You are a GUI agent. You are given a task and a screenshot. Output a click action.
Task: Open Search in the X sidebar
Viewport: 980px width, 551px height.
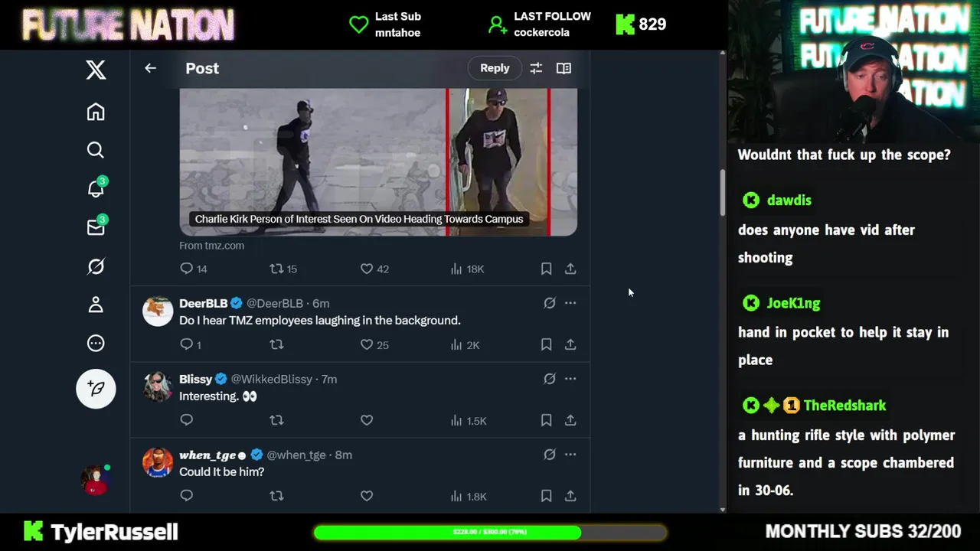point(96,150)
